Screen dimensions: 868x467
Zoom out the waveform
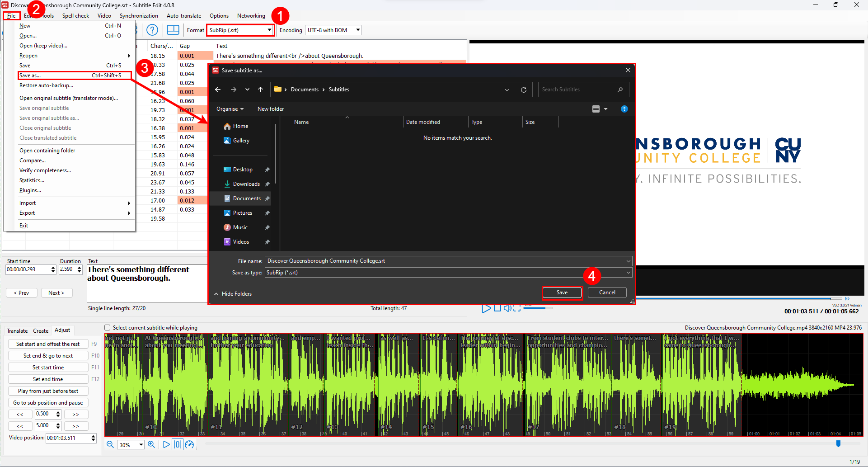click(x=110, y=444)
